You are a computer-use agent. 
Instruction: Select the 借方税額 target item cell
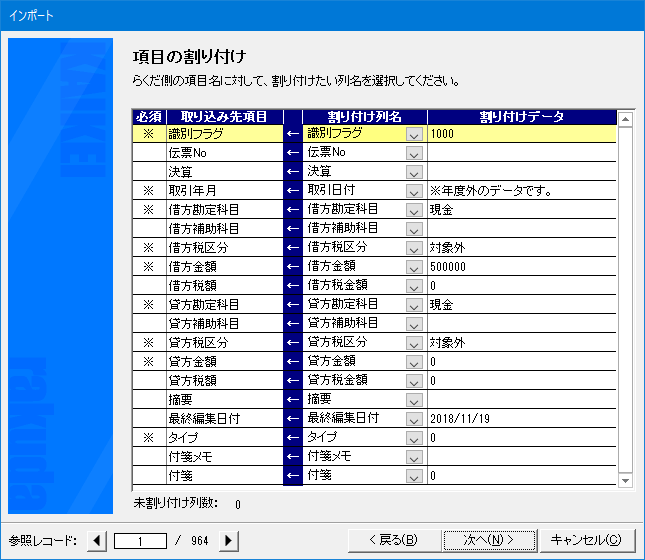tap(225, 285)
